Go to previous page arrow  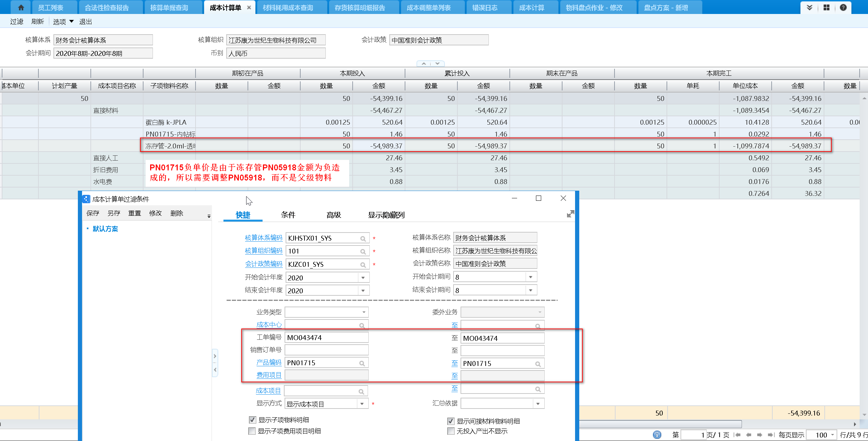(749, 435)
